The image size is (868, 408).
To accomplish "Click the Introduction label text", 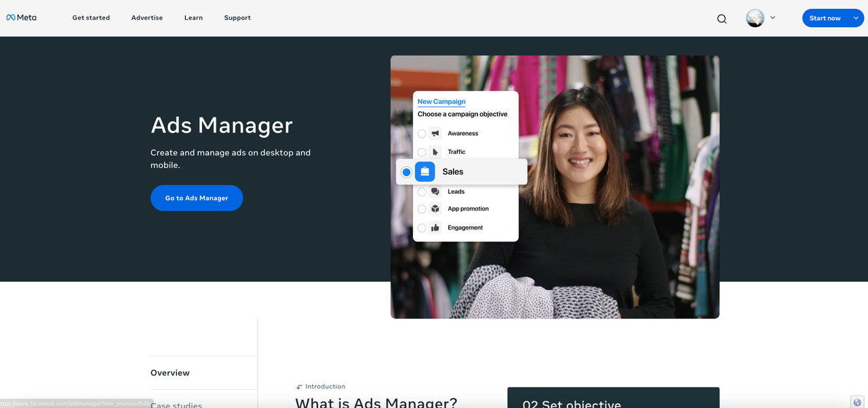I will (x=325, y=386).
